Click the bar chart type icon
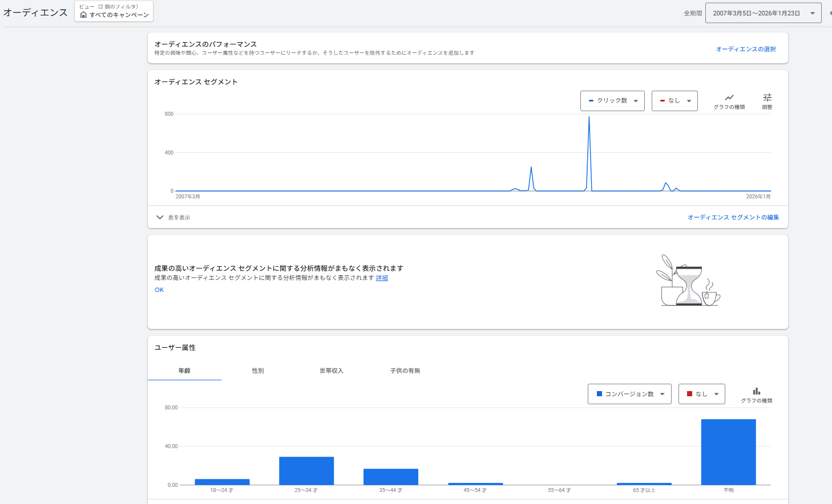 point(756,392)
